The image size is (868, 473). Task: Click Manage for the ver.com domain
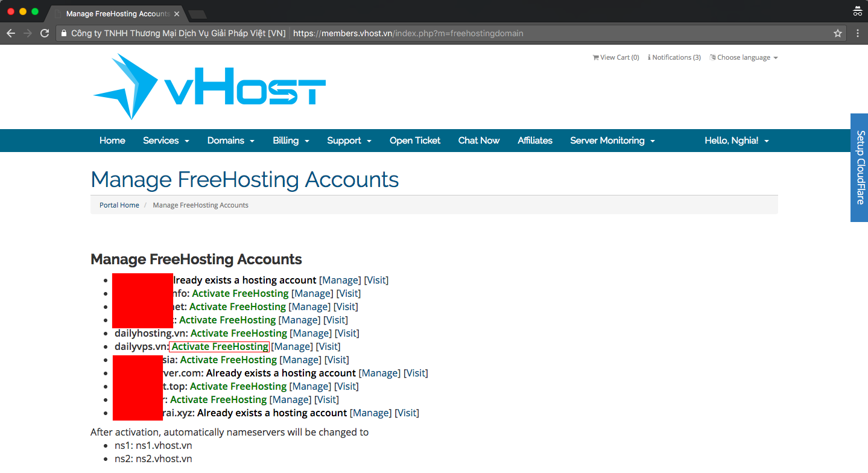click(x=380, y=373)
